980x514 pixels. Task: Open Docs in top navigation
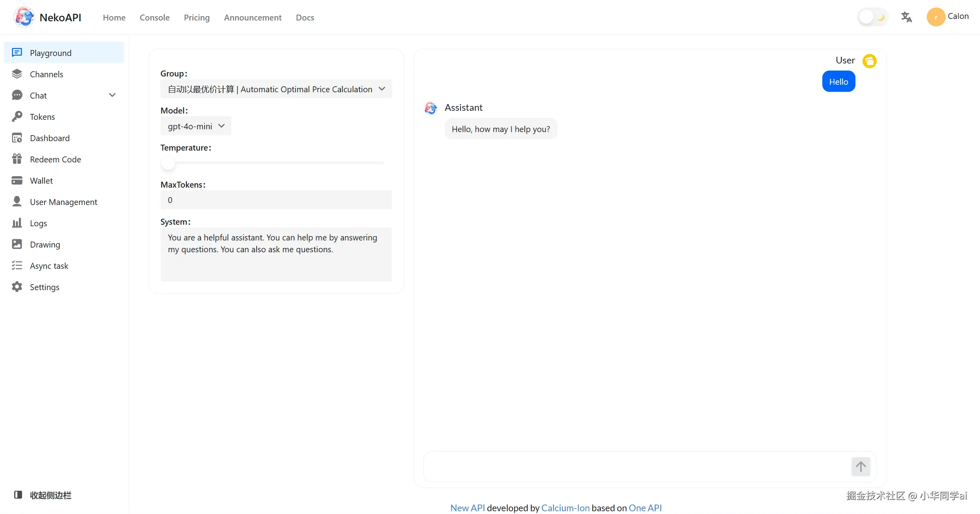point(305,17)
